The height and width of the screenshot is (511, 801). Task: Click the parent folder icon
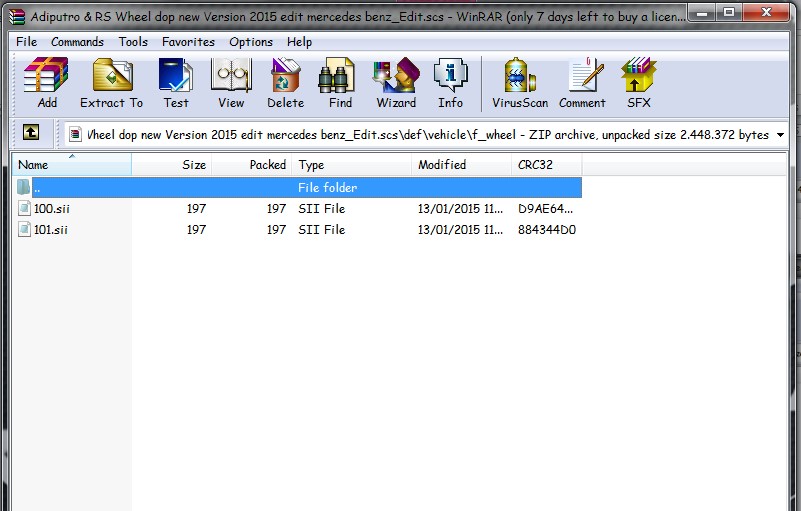(x=23, y=187)
